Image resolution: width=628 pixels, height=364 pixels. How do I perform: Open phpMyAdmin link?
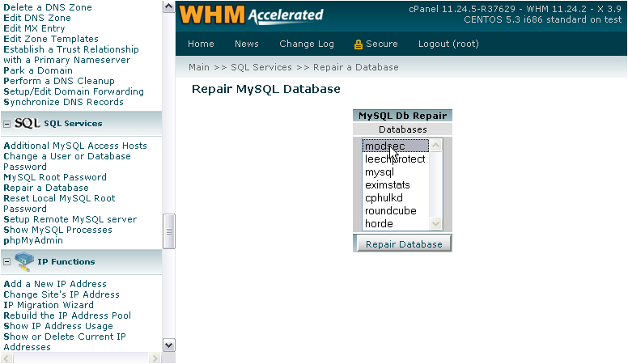pyautogui.click(x=33, y=240)
